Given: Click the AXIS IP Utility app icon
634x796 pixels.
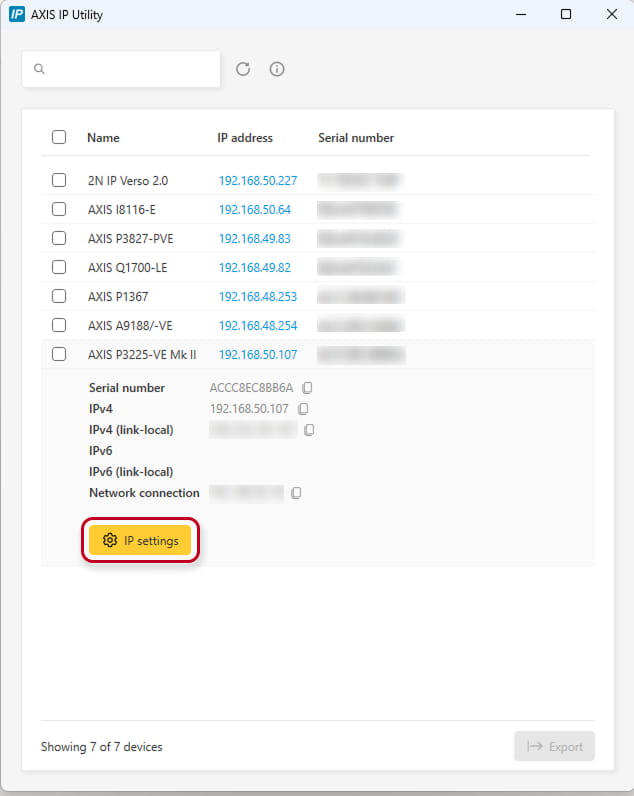Looking at the screenshot, I should [17, 14].
